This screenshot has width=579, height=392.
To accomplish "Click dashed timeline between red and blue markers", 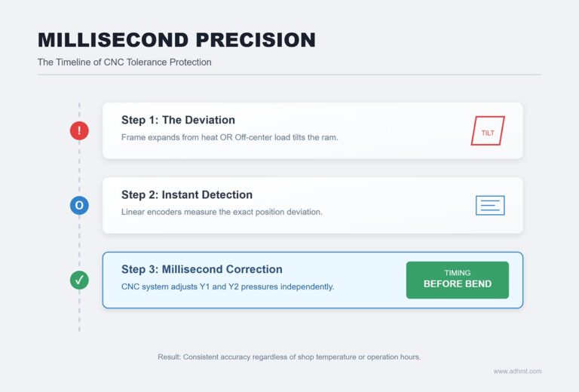I will coord(79,167).
